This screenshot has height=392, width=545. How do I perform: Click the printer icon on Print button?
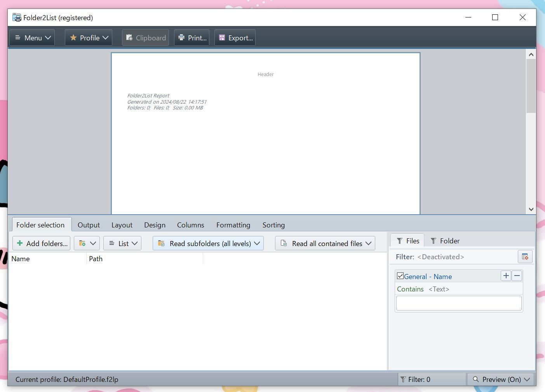pyautogui.click(x=181, y=38)
